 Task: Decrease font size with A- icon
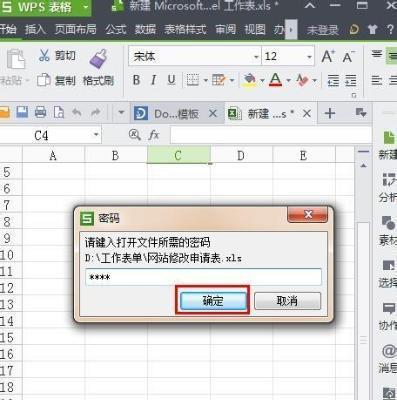[x=349, y=57]
